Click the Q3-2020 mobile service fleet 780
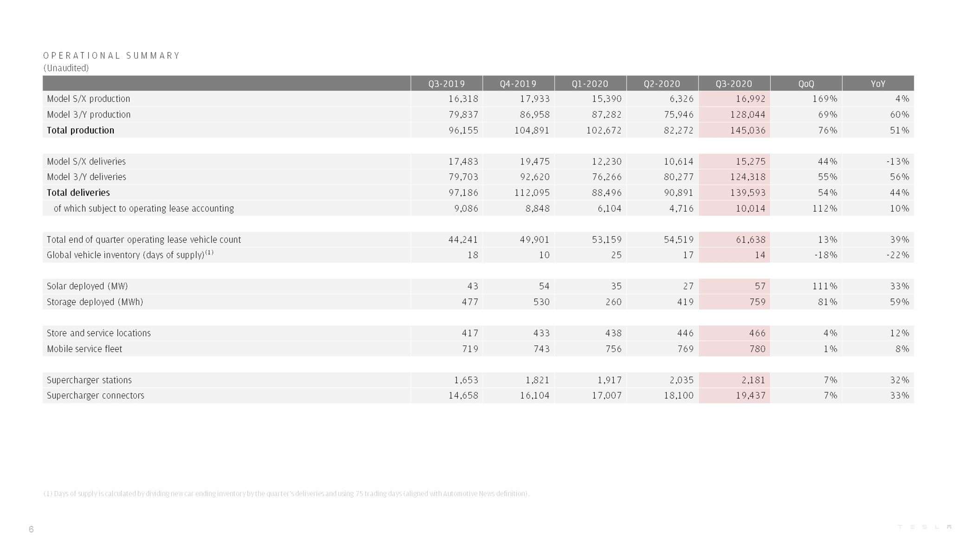Screen dimensions: 980x552 pyautogui.click(x=758, y=349)
